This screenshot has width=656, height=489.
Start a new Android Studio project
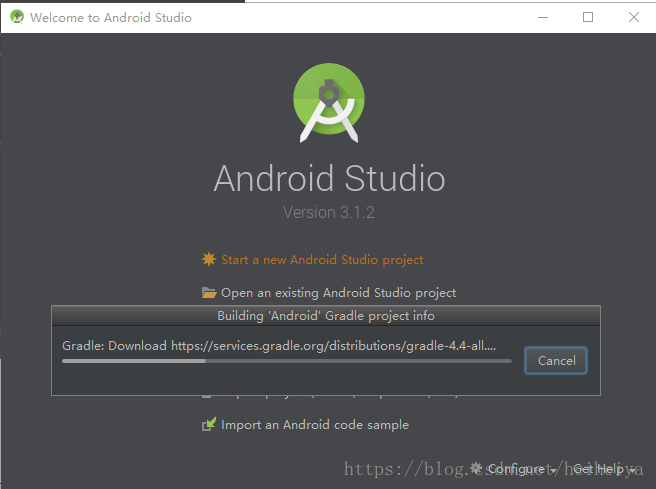[x=322, y=260]
